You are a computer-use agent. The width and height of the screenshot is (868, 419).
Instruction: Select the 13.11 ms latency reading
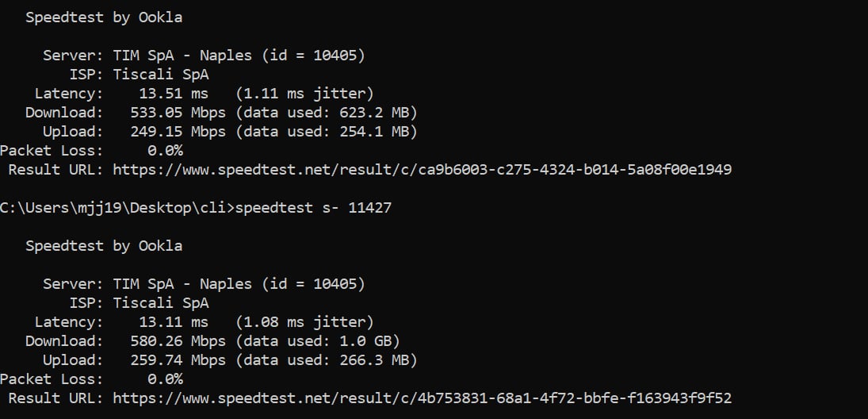[x=173, y=322]
